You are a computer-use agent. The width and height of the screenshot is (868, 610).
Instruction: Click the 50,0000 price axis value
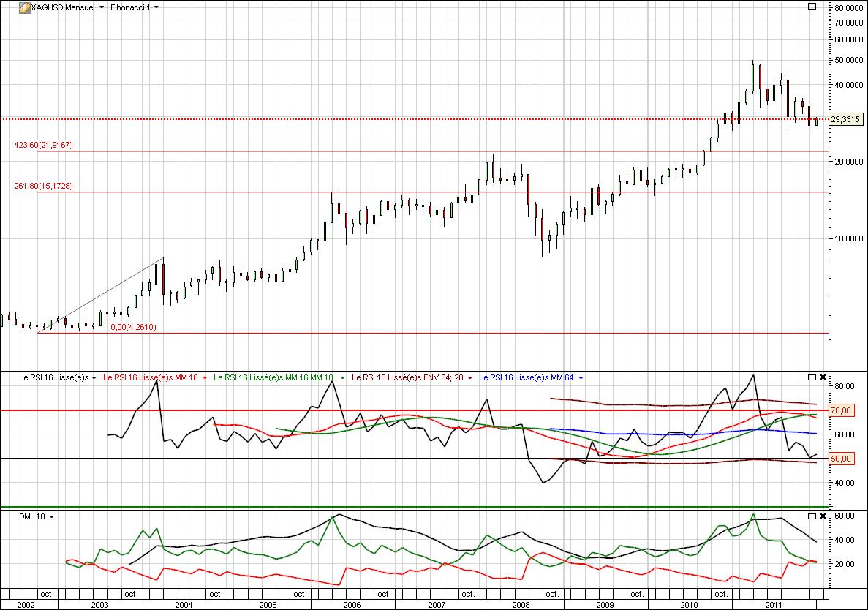[849, 60]
